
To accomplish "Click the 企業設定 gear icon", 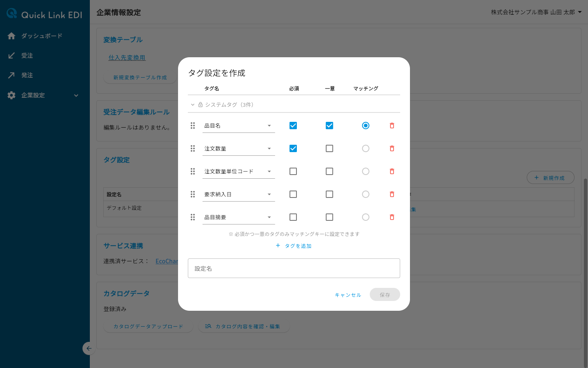I will 11,95.
